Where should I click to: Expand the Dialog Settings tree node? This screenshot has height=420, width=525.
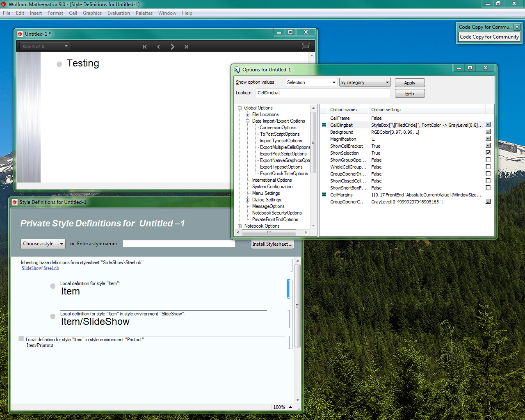pyautogui.click(x=248, y=200)
